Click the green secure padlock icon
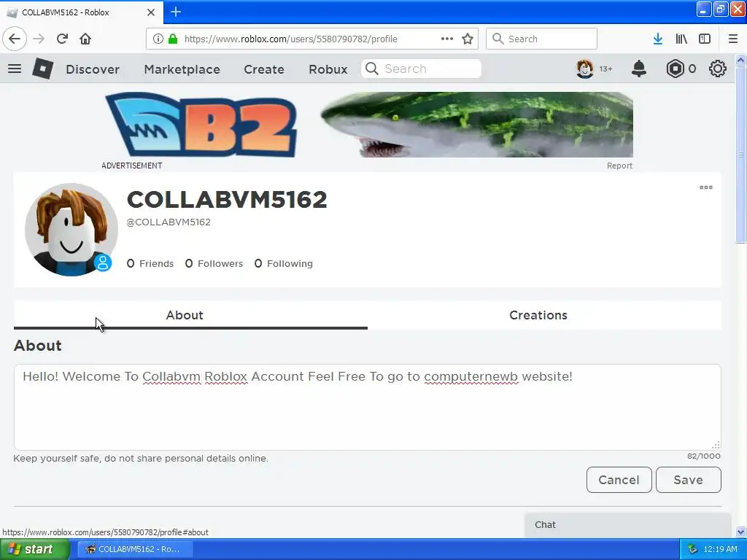The width and height of the screenshot is (747, 560). (173, 39)
